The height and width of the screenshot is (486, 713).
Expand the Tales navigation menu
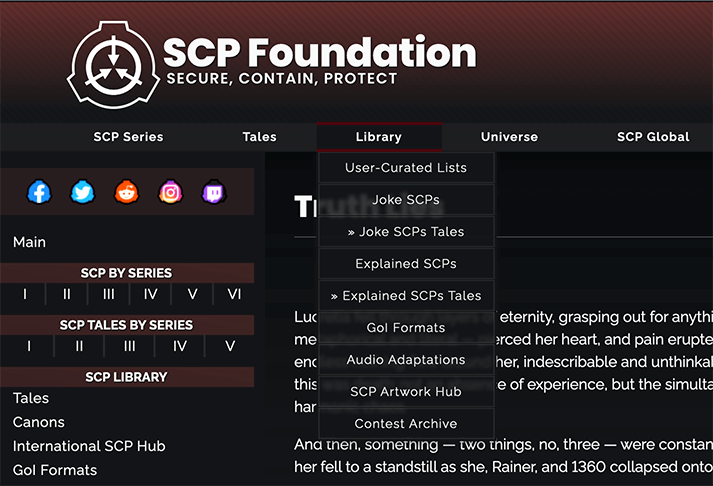point(259,137)
